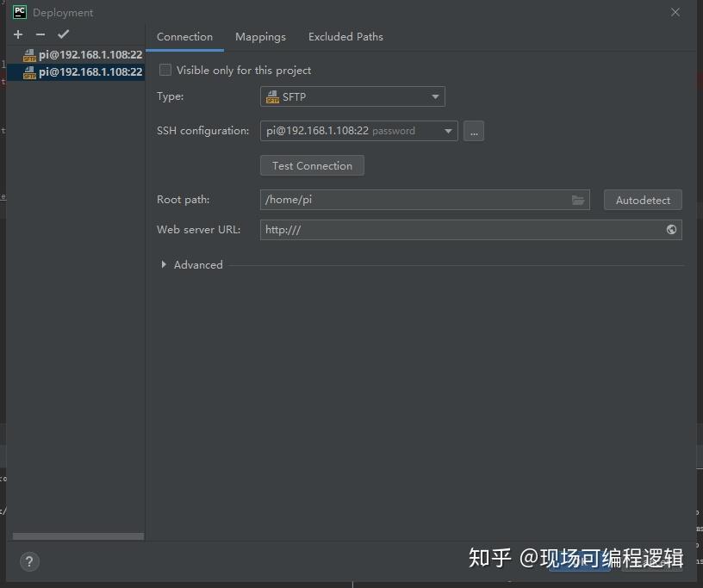The width and height of the screenshot is (703, 588).
Task: Click inside the Root path input field
Action: 388,199
